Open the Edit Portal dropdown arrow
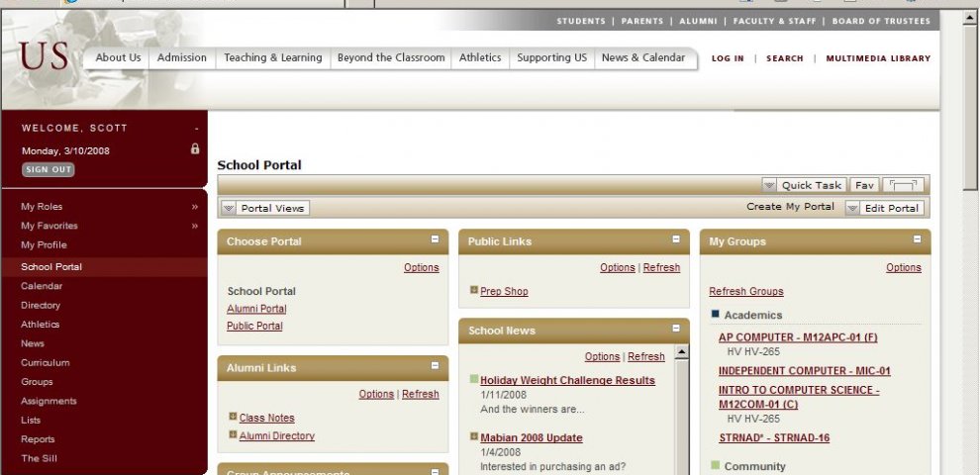Viewport: 980px width, 475px height. [x=852, y=208]
